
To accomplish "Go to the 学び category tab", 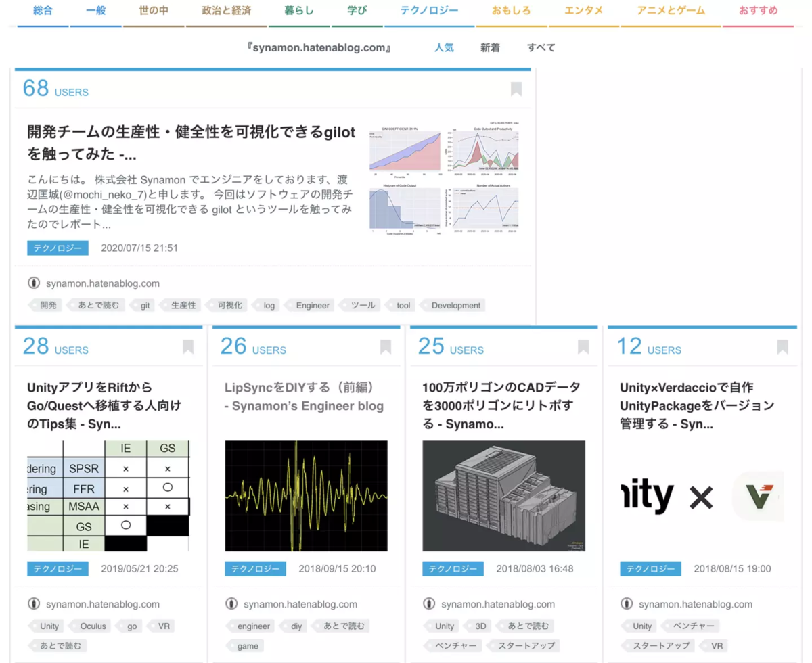I will (x=357, y=11).
